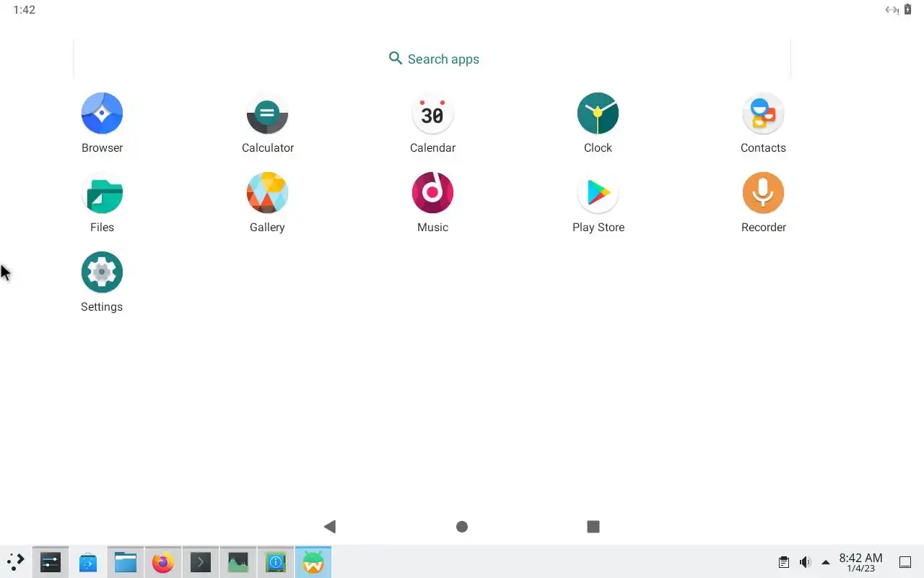Click the Android battery status icon
This screenshot has height=578, width=924.
coord(908,9)
